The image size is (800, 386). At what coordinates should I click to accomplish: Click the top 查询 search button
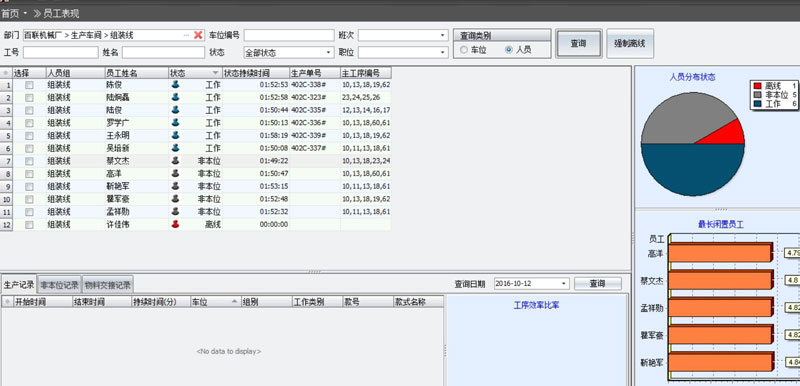(x=579, y=43)
